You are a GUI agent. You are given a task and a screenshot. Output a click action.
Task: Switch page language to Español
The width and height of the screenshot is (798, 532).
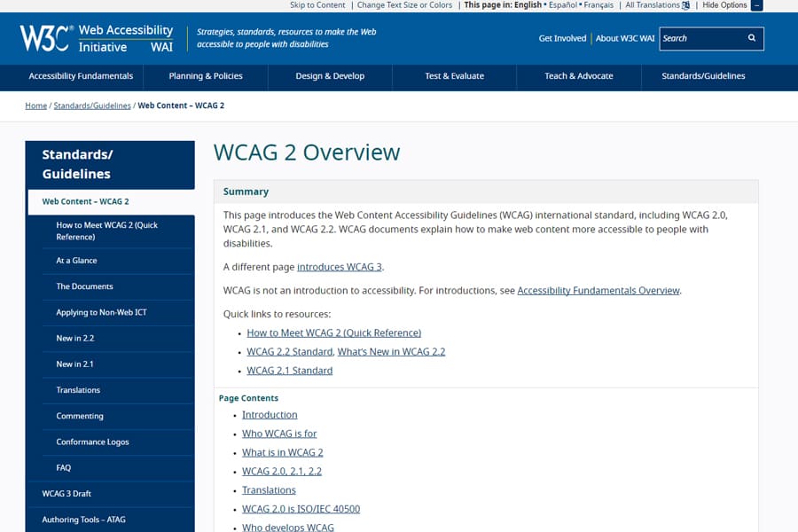tap(563, 5)
